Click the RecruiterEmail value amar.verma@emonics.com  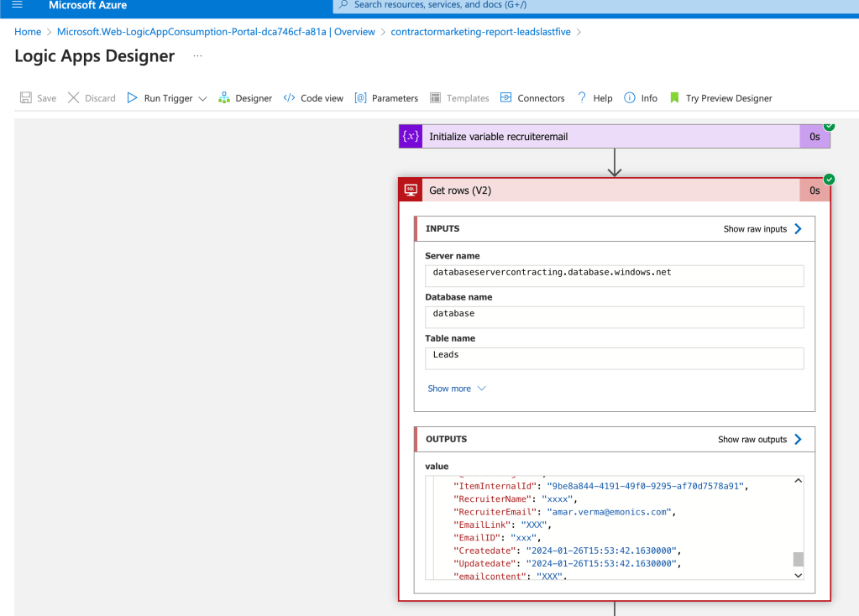610,512
